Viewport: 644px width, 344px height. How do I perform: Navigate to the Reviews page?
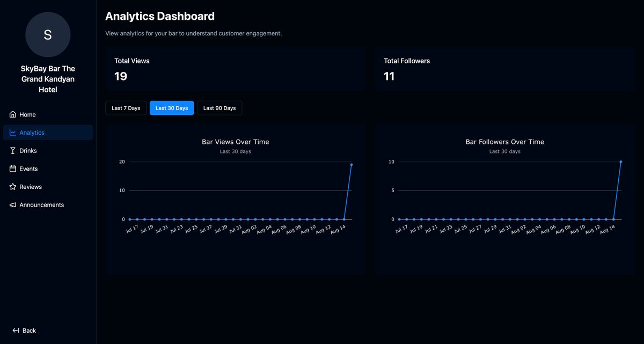(x=30, y=187)
